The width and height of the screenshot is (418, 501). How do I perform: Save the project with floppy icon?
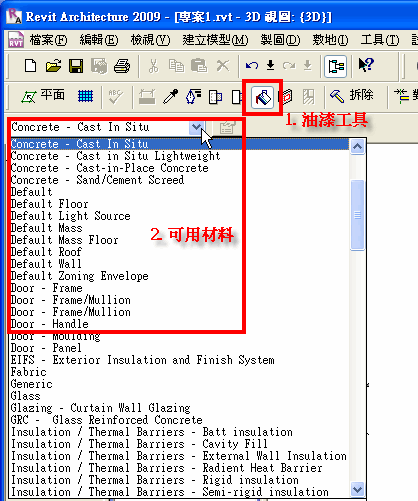tap(76, 66)
